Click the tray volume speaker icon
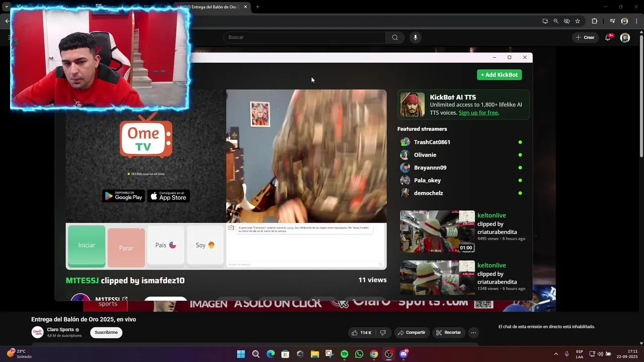This screenshot has width=644, height=362. 600,354
